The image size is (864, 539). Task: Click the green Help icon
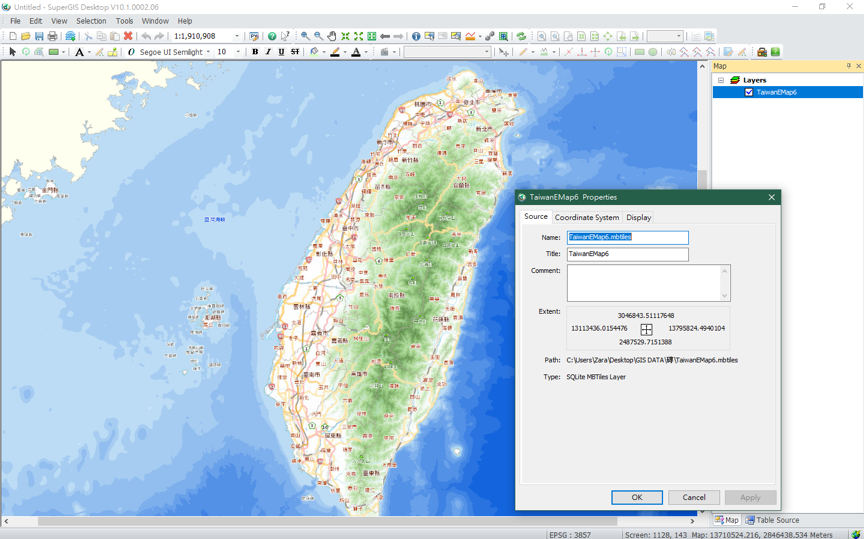coord(272,36)
